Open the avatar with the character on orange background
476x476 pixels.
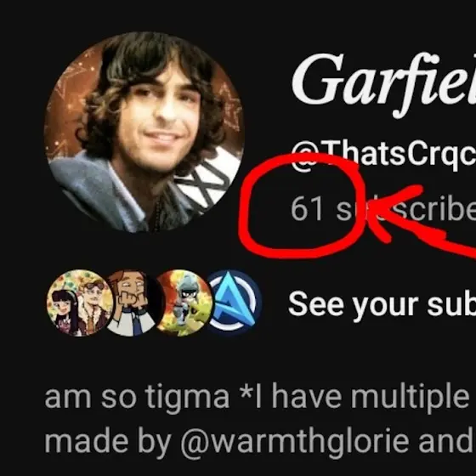pos(184,303)
